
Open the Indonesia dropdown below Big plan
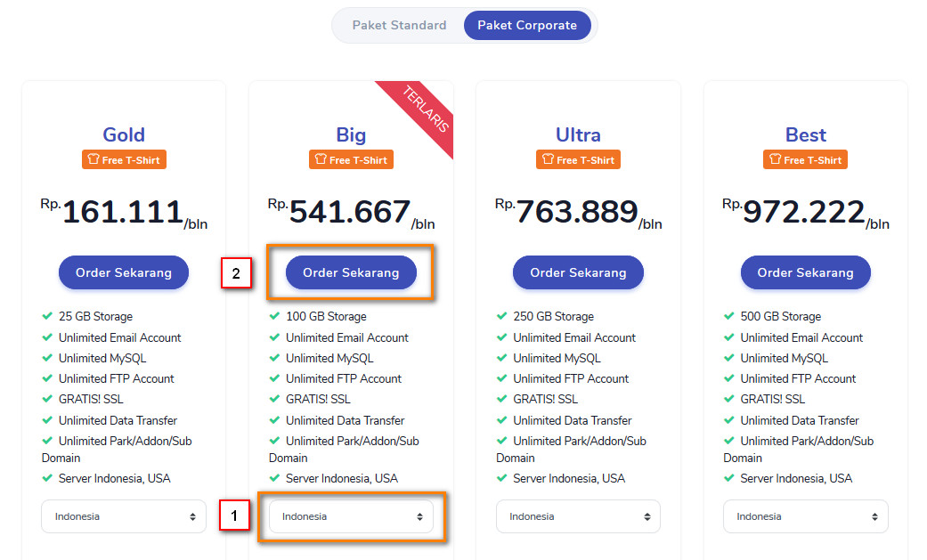351,516
